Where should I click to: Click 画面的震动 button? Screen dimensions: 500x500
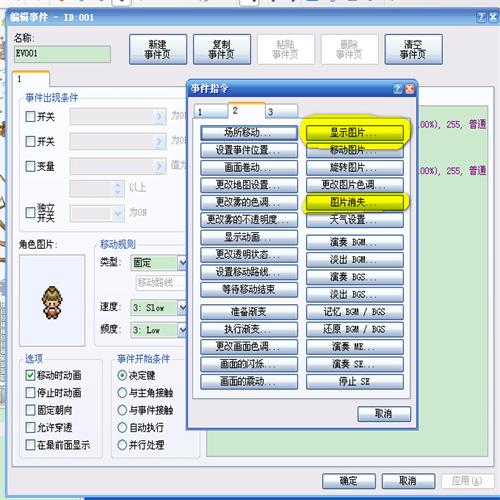[249, 381]
